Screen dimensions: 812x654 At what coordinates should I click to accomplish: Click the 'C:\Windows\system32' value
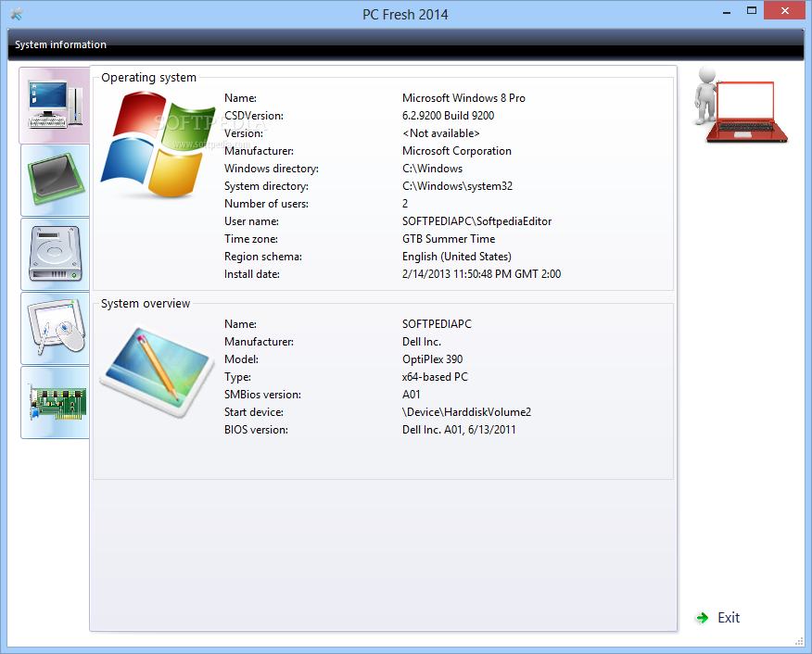click(457, 186)
